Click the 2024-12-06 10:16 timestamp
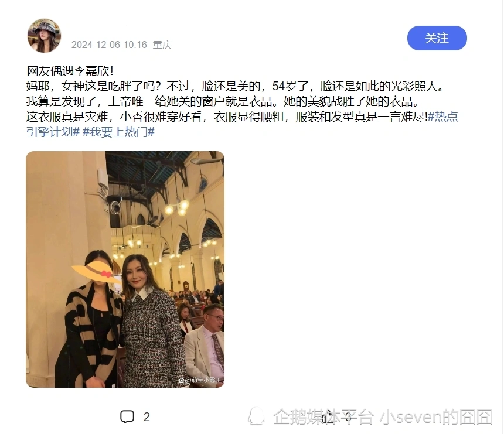Image resolution: width=504 pixels, height=434 pixels. [x=109, y=45]
